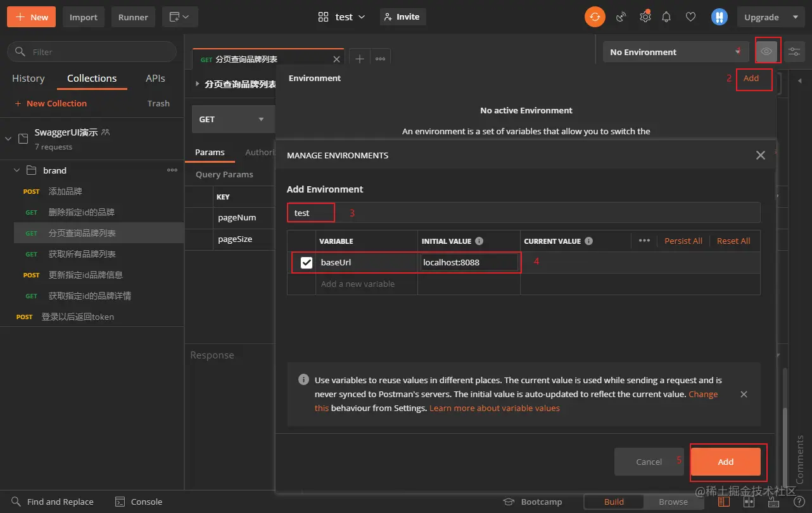Open the brand folder more options
812x513 pixels.
point(172,170)
